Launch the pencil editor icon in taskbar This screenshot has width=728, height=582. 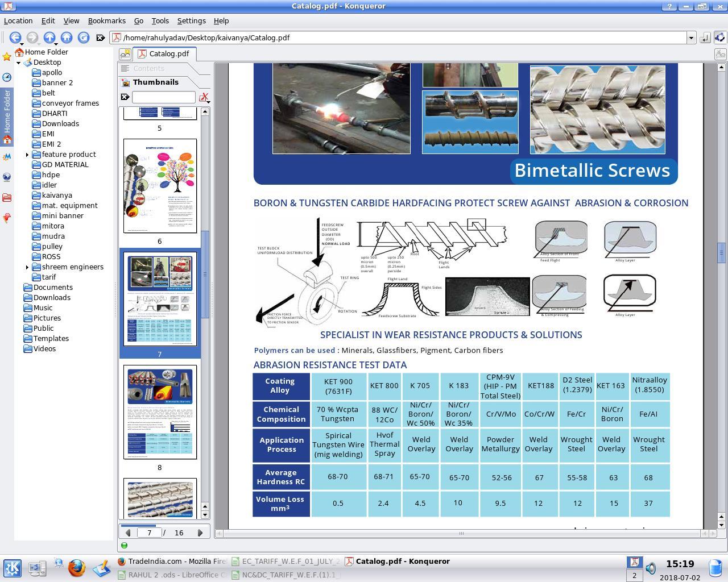click(101, 568)
